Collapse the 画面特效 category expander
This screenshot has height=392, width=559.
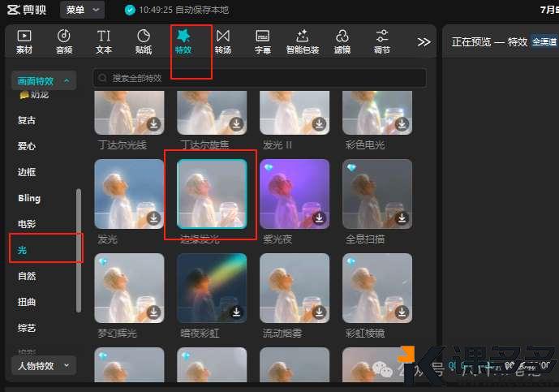tap(44, 80)
